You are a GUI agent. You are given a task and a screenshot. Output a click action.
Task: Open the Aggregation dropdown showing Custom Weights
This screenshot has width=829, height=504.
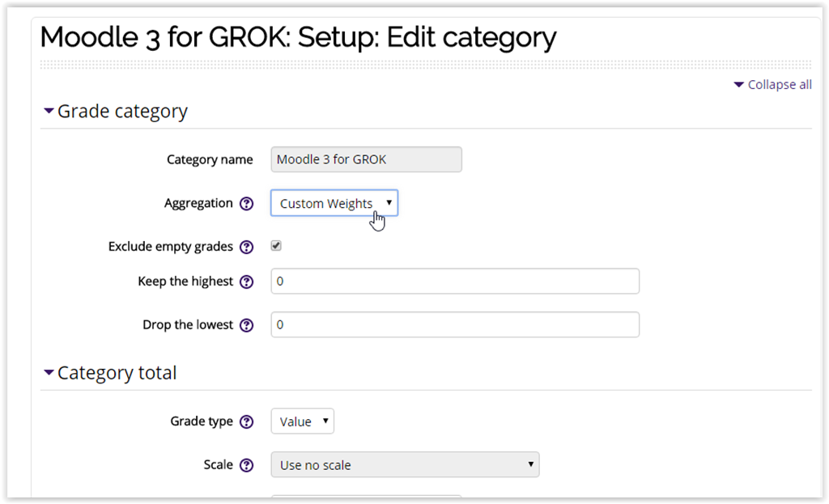[334, 203]
